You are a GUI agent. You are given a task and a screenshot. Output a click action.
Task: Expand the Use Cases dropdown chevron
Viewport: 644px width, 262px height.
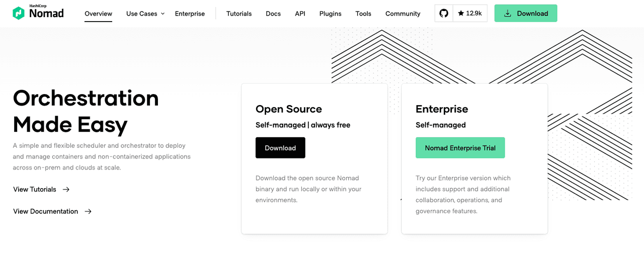pyautogui.click(x=163, y=14)
